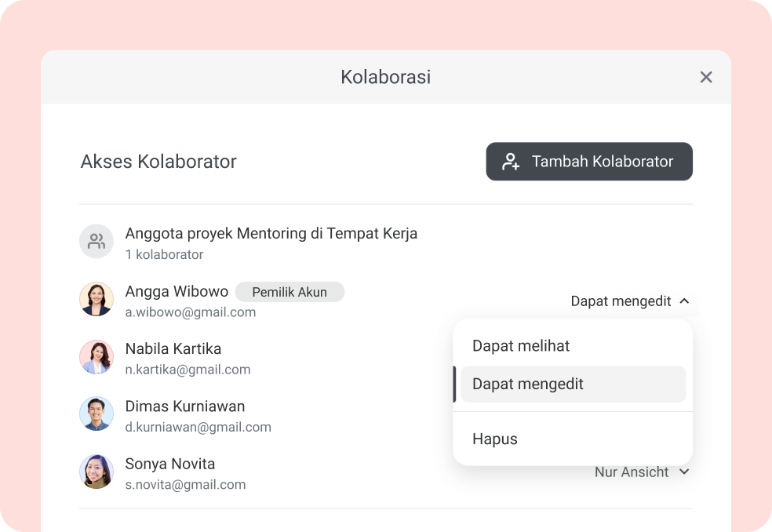The height and width of the screenshot is (532, 772).
Task: Choose Hapus from the permission menu
Action: pos(494,439)
